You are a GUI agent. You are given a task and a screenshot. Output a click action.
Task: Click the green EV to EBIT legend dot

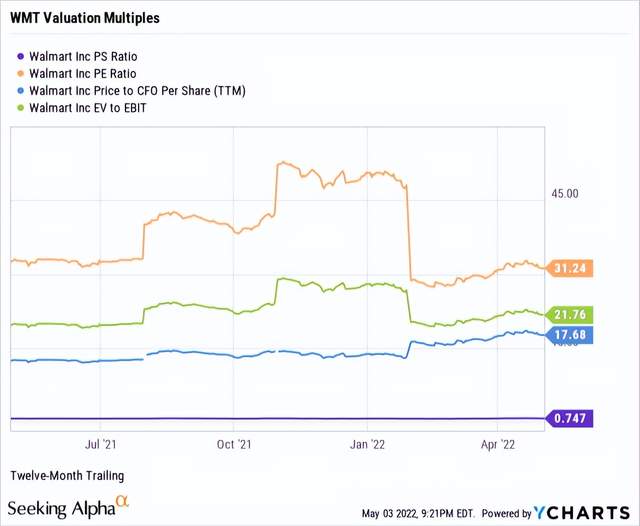click(x=22, y=107)
